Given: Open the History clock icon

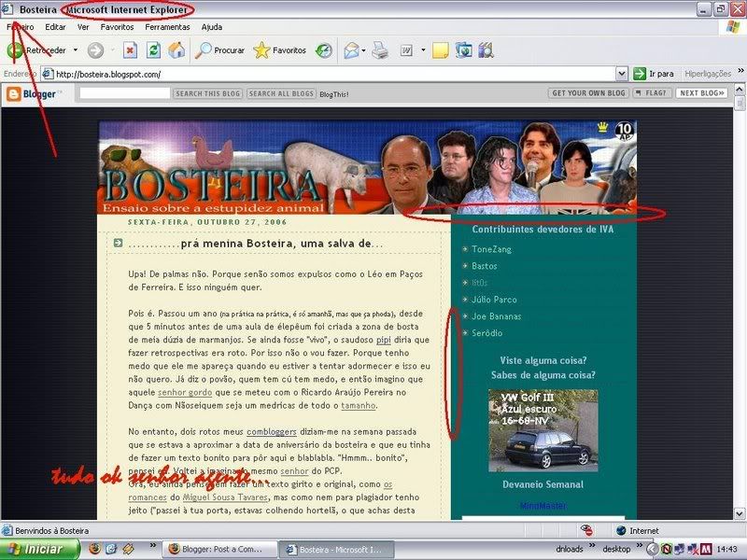Looking at the screenshot, I should click(324, 50).
